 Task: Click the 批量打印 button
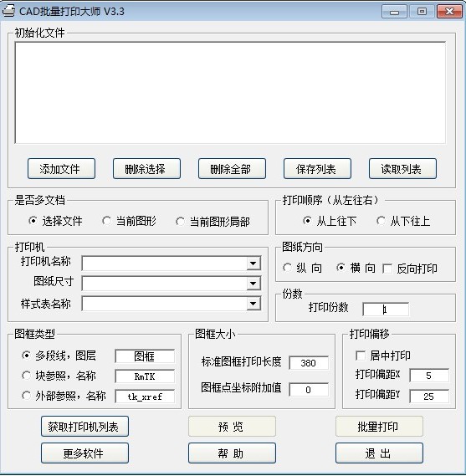pyautogui.click(x=379, y=426)
